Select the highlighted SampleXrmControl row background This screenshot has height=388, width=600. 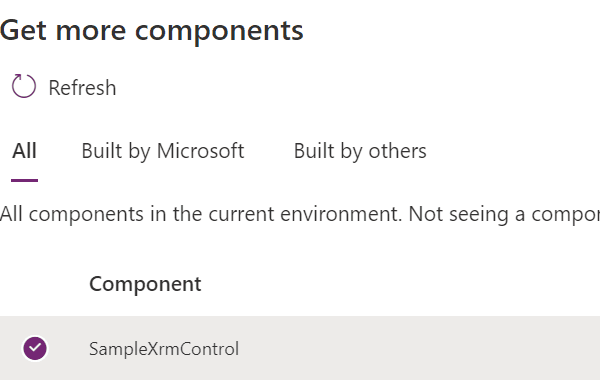coord(300,348)
